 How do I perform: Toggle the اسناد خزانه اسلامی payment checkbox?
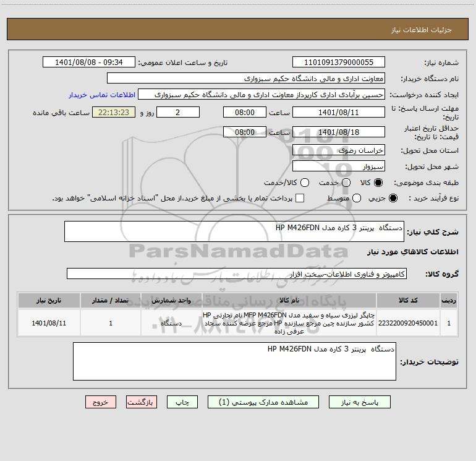point(300,198)
